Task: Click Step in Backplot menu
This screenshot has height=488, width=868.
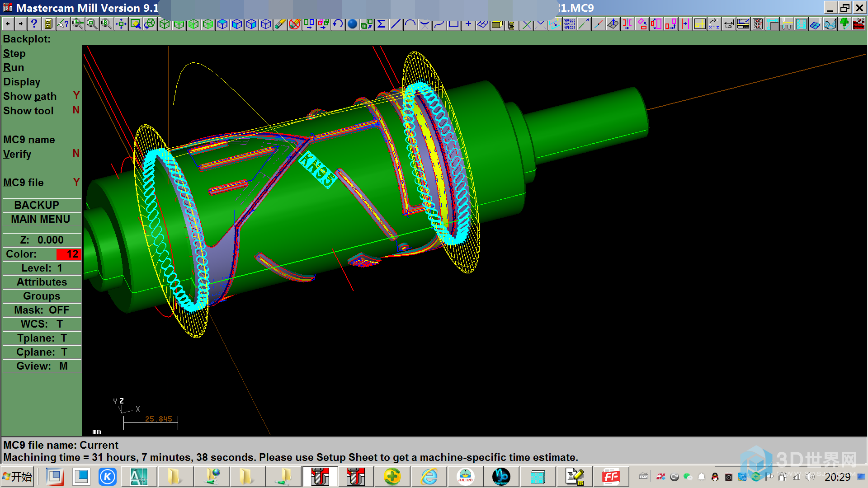Action: click(x=14, y=53)
